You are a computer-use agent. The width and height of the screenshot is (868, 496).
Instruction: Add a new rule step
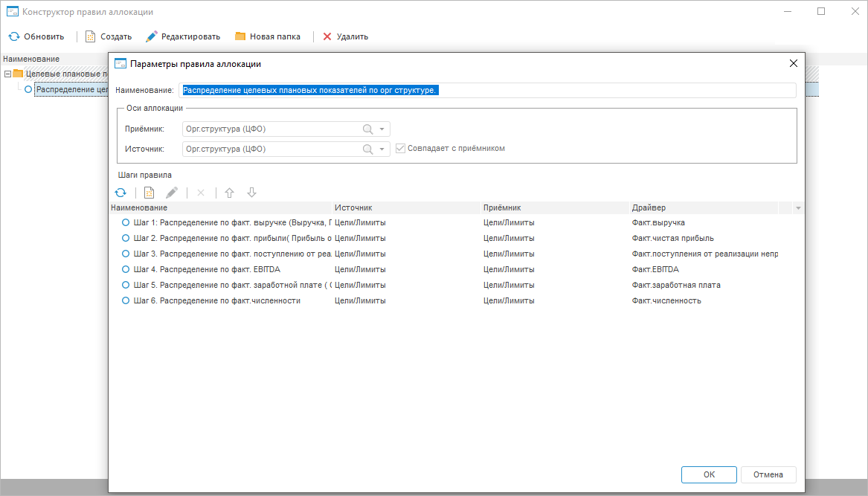149,193
